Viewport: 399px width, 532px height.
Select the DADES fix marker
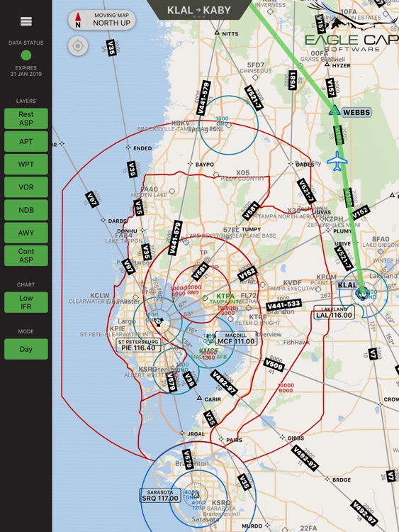[291, 164]
